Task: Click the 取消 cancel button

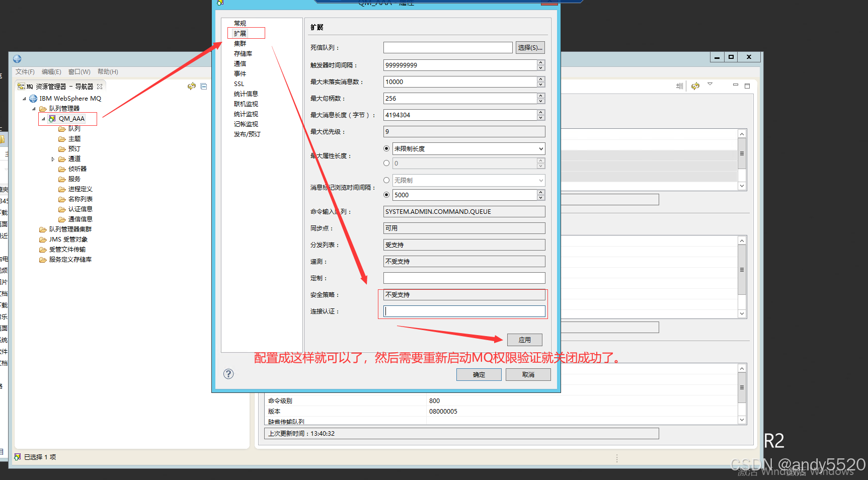Action: click(528, 375)
